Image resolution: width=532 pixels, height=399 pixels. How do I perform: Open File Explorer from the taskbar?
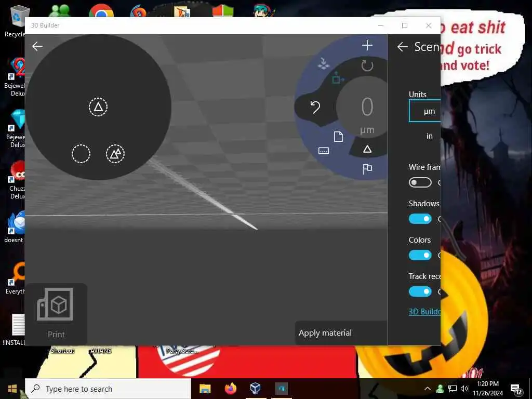pos(205,389)
